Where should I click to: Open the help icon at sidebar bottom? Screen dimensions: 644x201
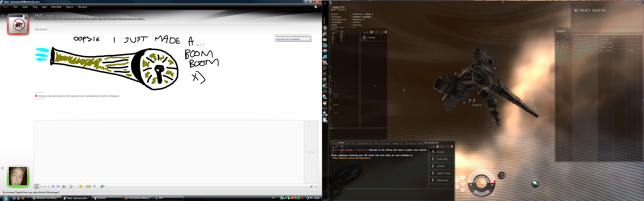click(x=325, y=120)
